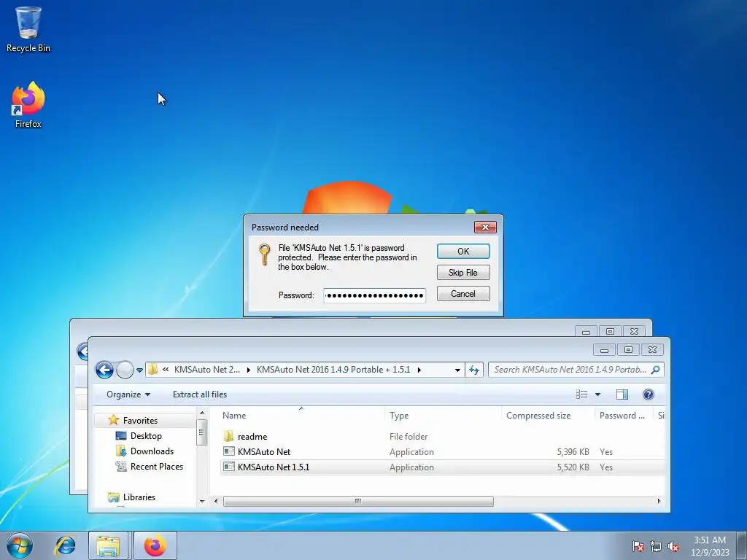Click horizontal scrollbar left arrow
747x560 pixels.
216,501
